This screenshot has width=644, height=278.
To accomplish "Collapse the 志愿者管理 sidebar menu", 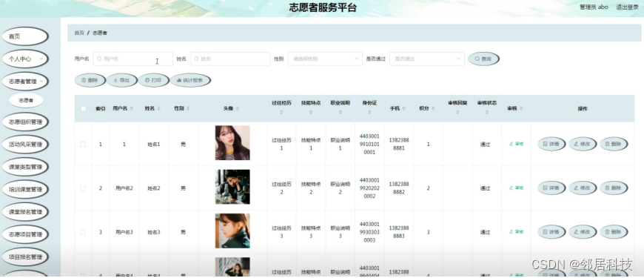I will tap(24, 82).
